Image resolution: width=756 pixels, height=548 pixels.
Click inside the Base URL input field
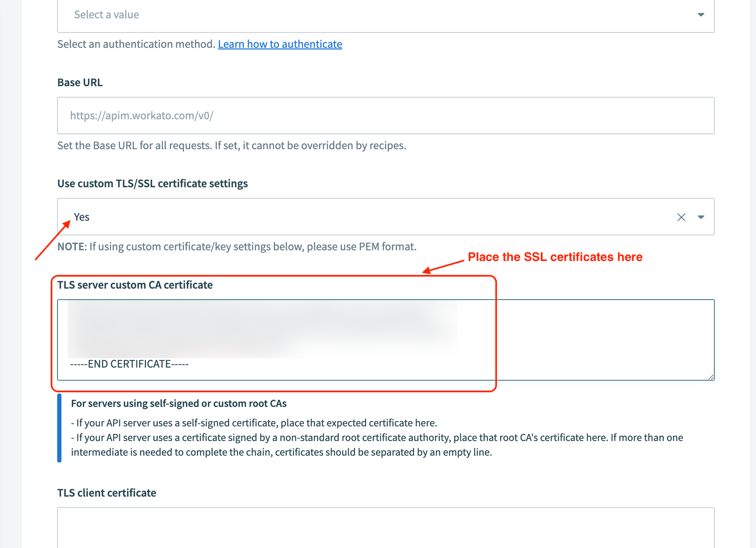click(354, 115)
